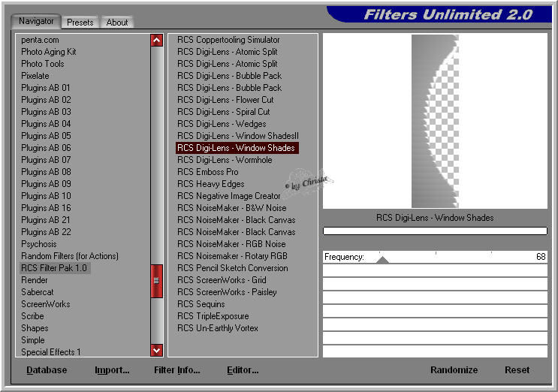Select Simple category

point(33,340)
